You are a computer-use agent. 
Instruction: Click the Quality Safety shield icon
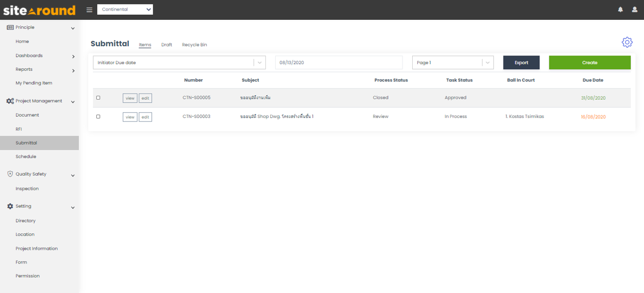click(10, 174)
